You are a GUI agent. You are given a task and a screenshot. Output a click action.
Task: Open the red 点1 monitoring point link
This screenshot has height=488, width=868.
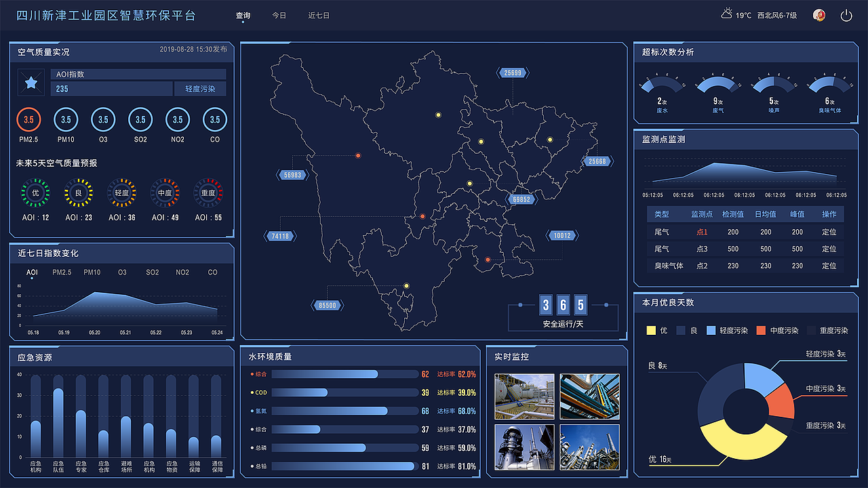(x=702, y=232)
